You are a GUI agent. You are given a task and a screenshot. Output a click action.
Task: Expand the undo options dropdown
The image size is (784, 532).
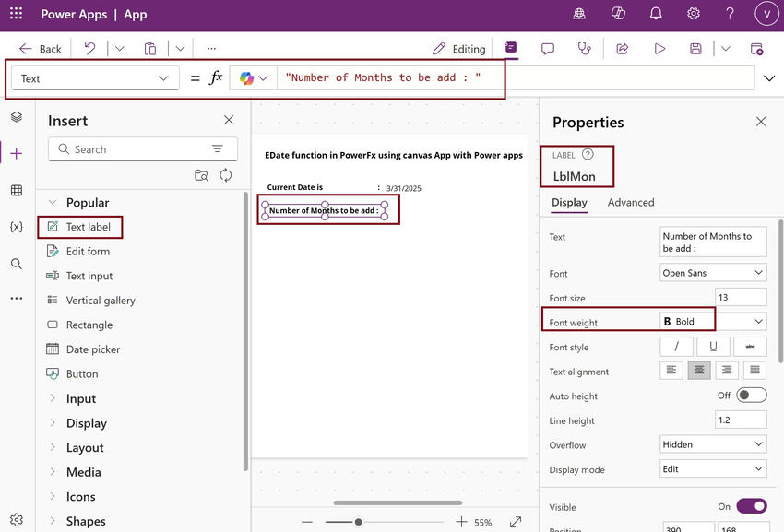point(120,49)
